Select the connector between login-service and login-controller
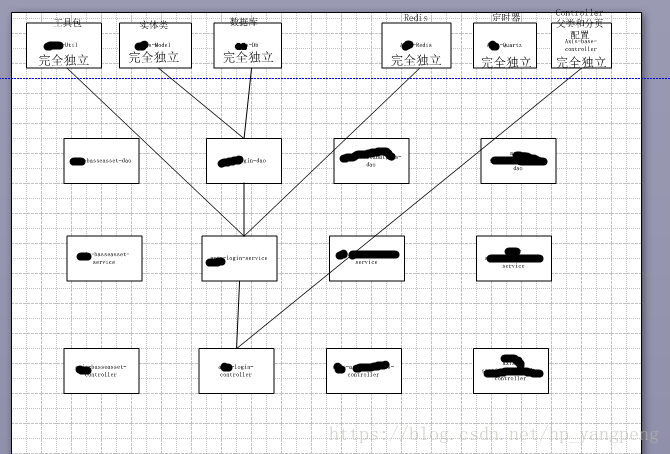This screenshot has width=670, height=454. coord(238,315)
